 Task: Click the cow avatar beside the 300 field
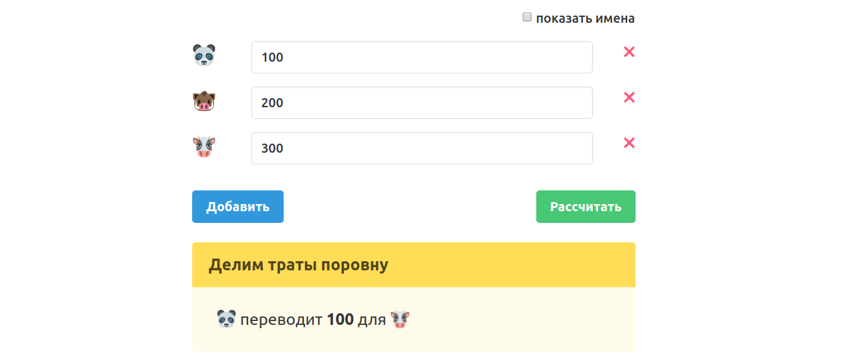click(x=204, y=147)
